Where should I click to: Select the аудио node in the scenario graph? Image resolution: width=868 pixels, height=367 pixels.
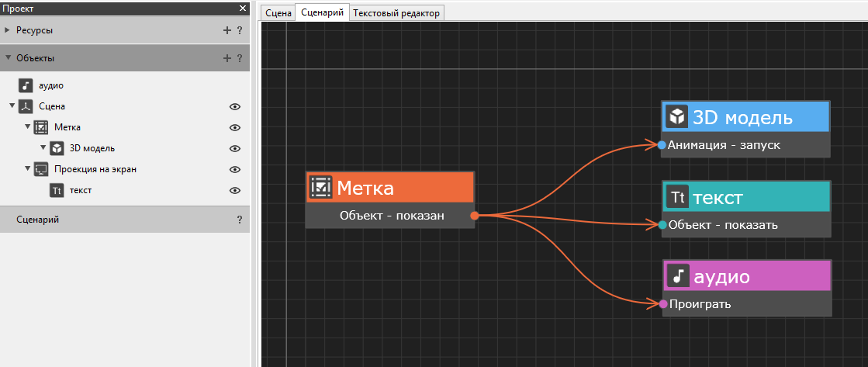pos(747,275)
